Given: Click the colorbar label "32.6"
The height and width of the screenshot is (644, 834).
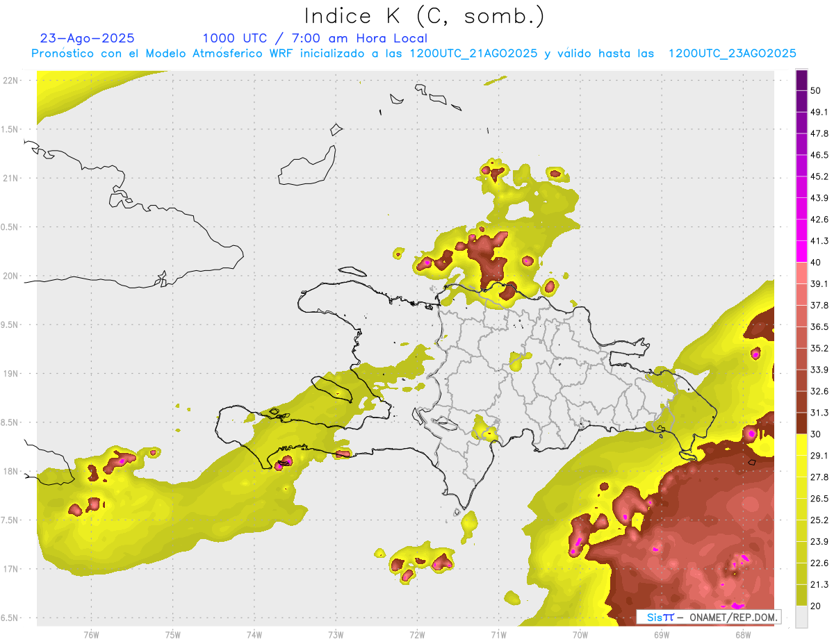Looking at the screenshot, I should [x=819, y=391].
